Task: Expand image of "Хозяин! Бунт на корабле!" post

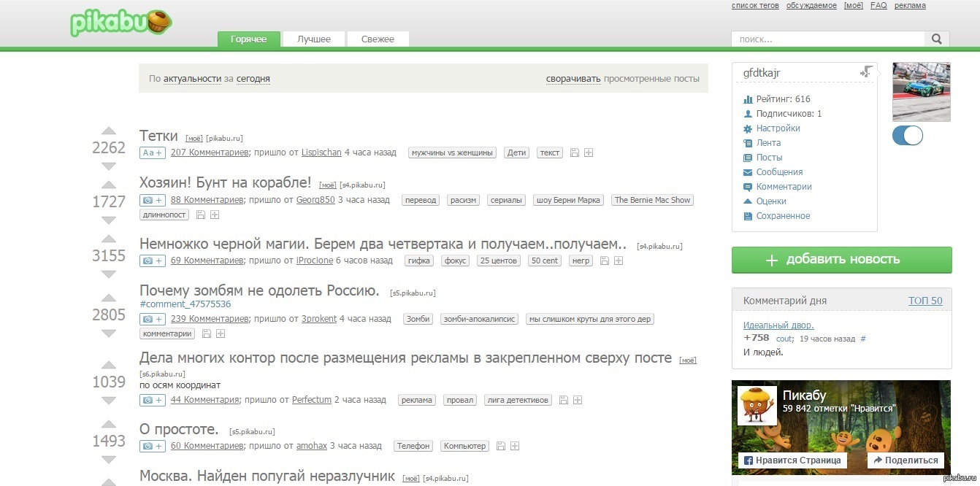Action: 153,200
